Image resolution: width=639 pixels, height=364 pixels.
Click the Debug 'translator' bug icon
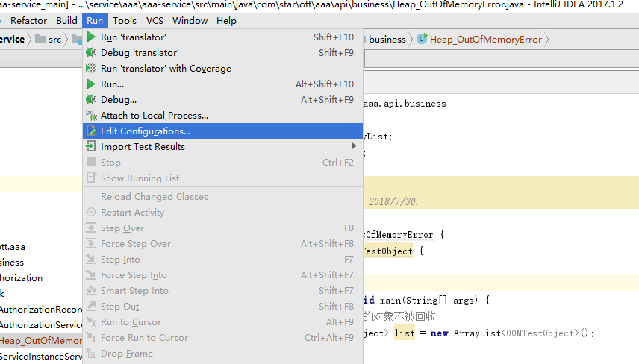[x=91, y=52]
